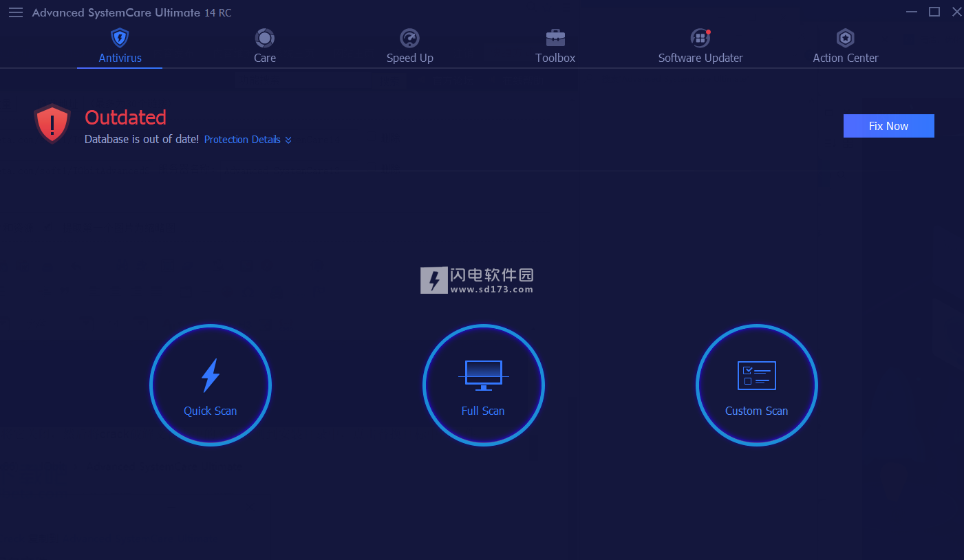Start scan via lightning bolt icon

click(x=210, y=376)
